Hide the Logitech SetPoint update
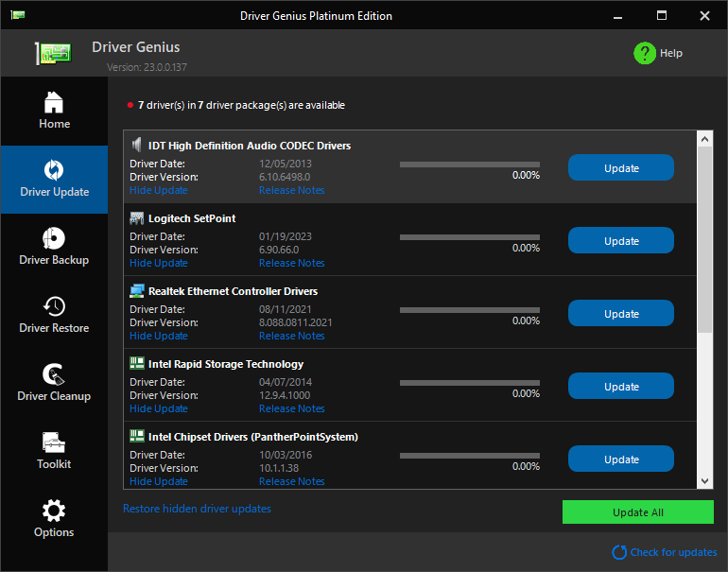728x572 pixels. (x=158, y=263)
